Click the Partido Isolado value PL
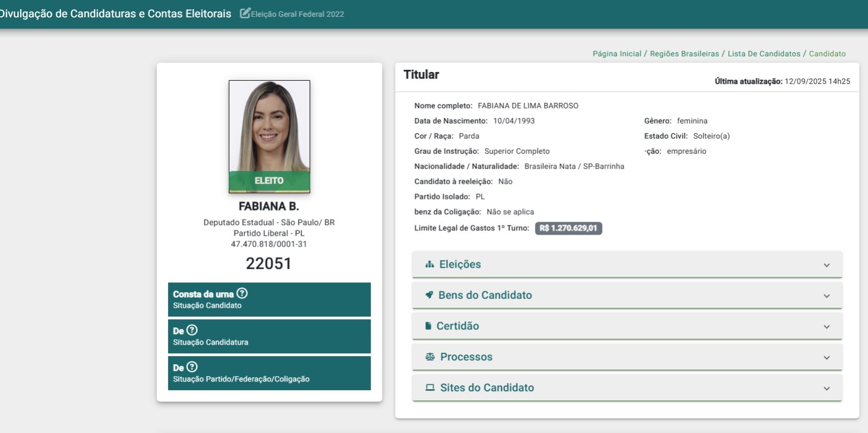 tap(480, 197)
